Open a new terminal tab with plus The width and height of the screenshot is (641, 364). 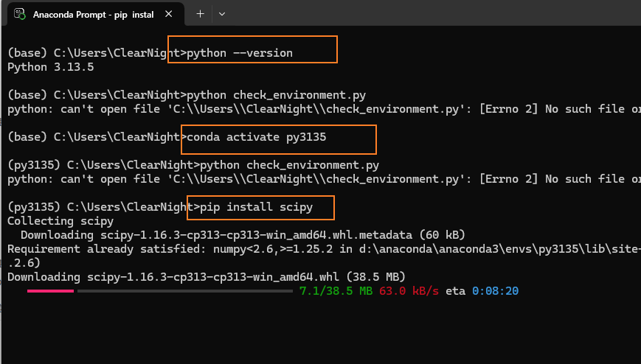click(200, 14)
